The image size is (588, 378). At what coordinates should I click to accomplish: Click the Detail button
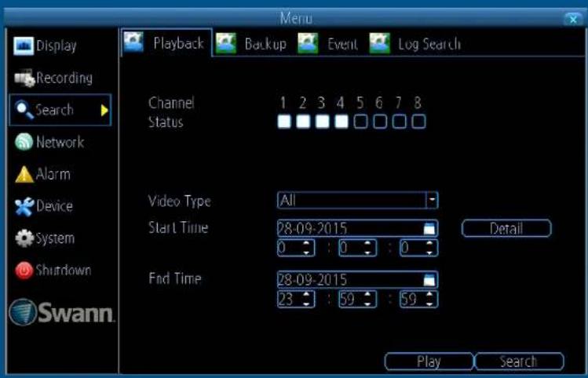pos(506,228)
